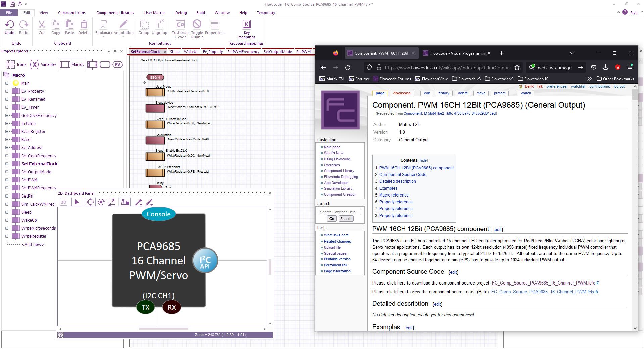Open the Components Libraries menu

pos(115,13)
